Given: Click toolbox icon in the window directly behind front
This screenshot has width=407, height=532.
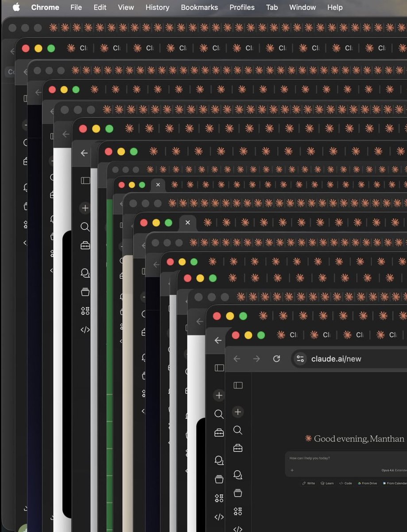Looking at the screenshot, I should 219,433.
